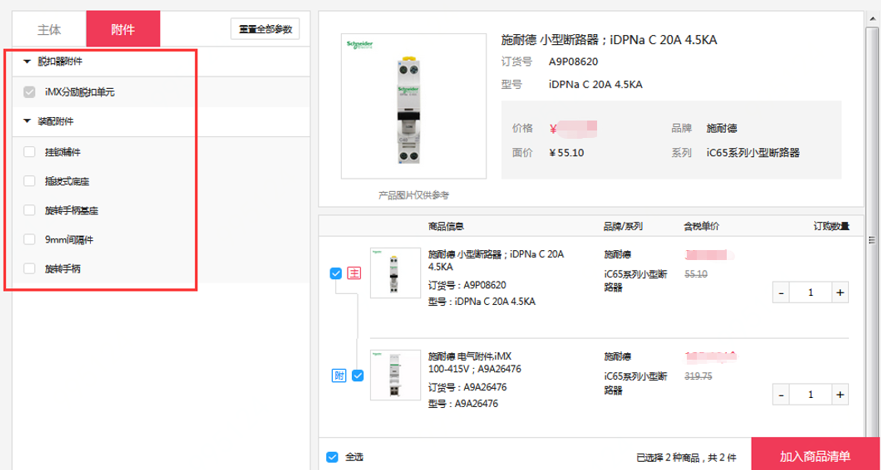
Task: Click the 含税单价 column header
Action: pyautogui.click(x=701, y=226)
